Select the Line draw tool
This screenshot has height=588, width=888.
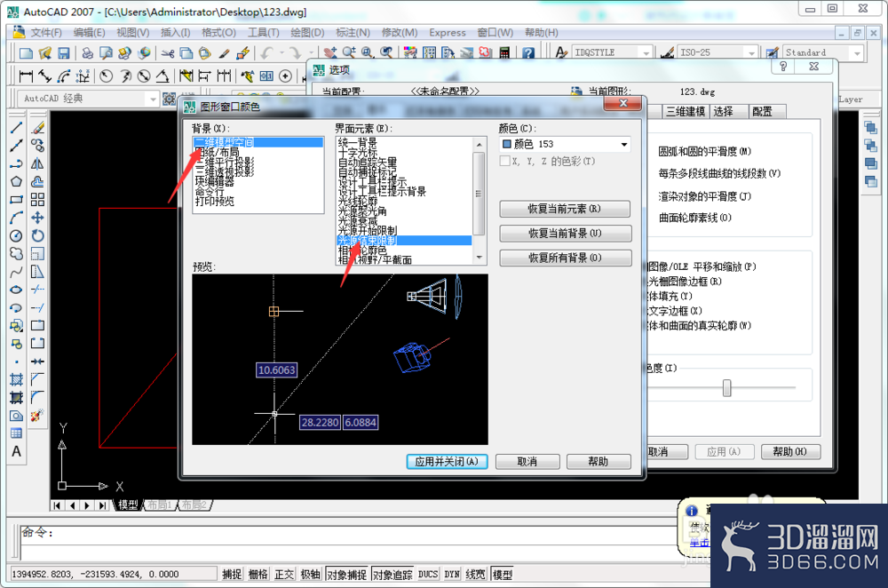tap(16, 128)
